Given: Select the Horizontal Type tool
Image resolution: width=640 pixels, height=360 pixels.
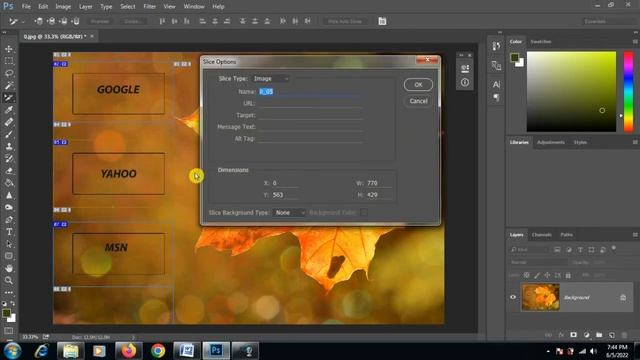Looking at the screenshot, I should point(9,232).
